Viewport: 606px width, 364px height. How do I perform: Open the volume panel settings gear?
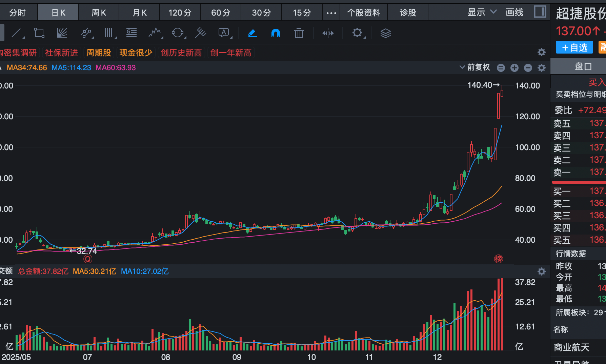click(541, 271)
